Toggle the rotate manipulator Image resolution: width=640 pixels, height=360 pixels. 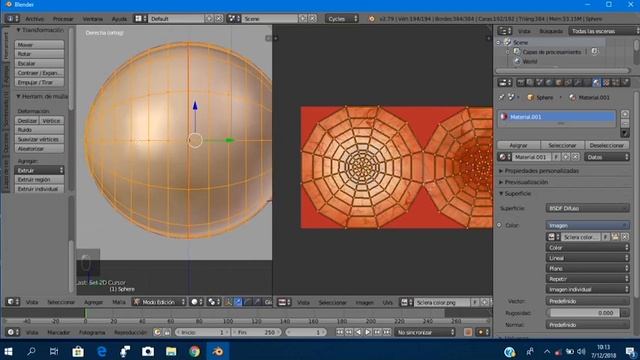pos(248,302)
